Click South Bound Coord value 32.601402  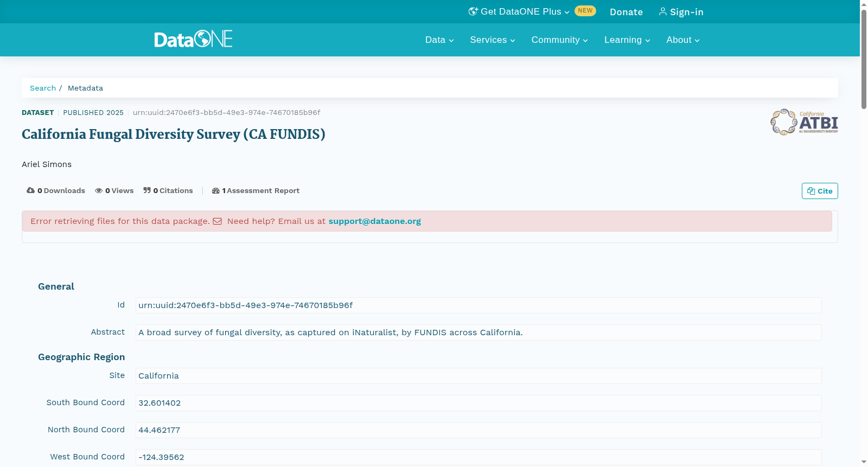[x=478, y=403]
